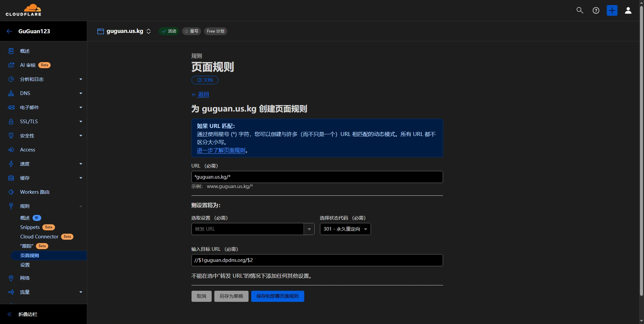Expand 安全性 menu arrow
The image size is (644, 324).
[81, 136]
